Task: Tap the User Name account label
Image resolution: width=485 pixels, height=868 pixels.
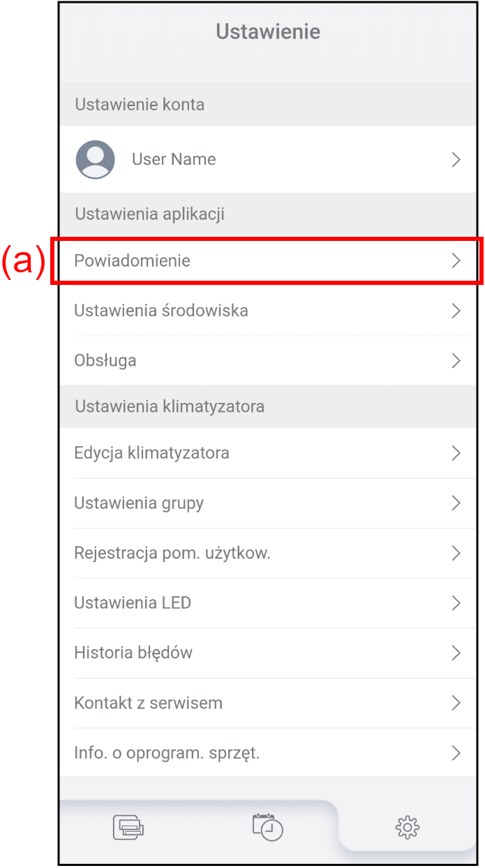Action: [174, 159]
